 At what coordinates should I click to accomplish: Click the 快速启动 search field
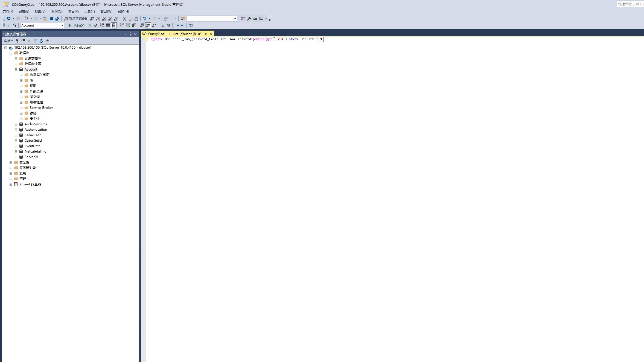(x=630, y=4)
